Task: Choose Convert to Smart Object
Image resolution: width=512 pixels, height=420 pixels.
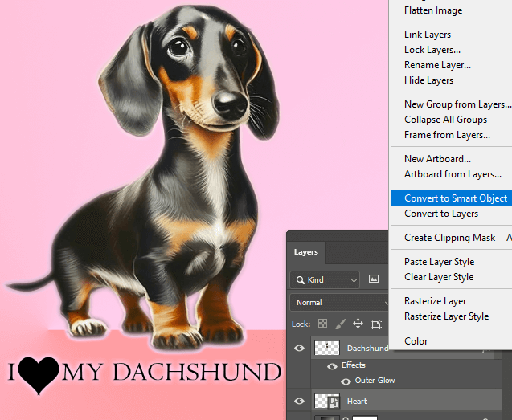Action: pyautogui.click(x=455, y=198)
